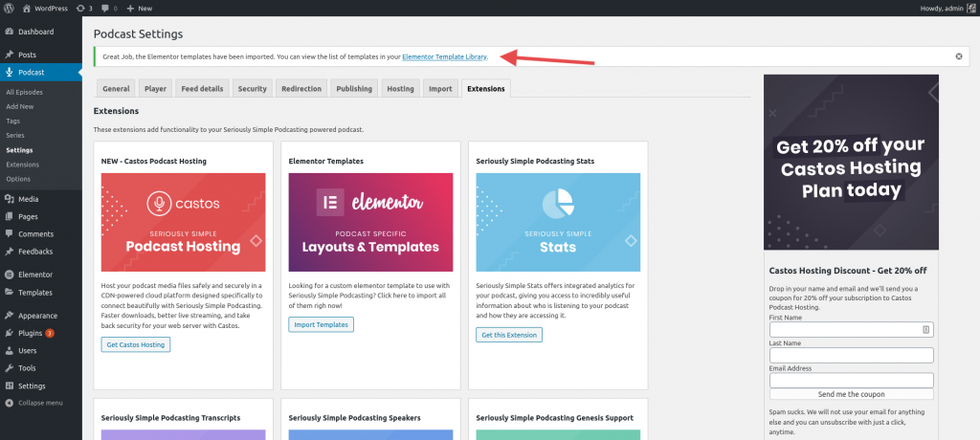Viewport: 980px width, 440px height.
Task: Collapse the admin sidebar menu
Action: point(40,403)
